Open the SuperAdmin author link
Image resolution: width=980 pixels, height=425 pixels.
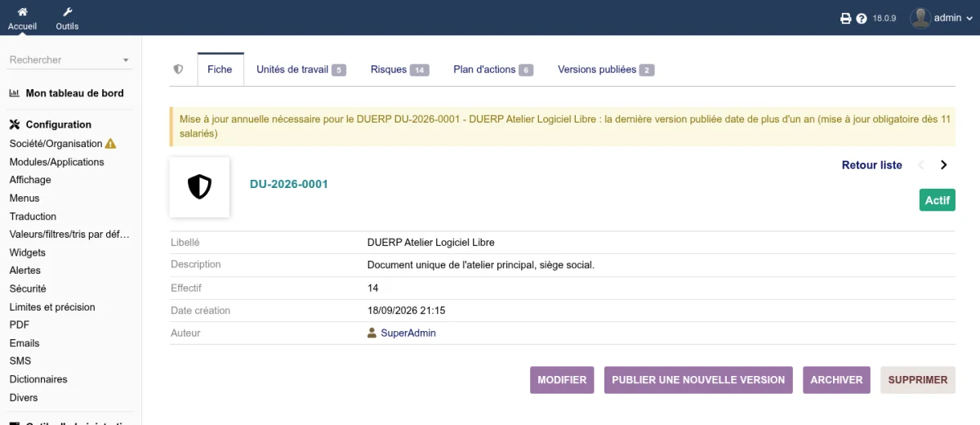click(408, 333)
